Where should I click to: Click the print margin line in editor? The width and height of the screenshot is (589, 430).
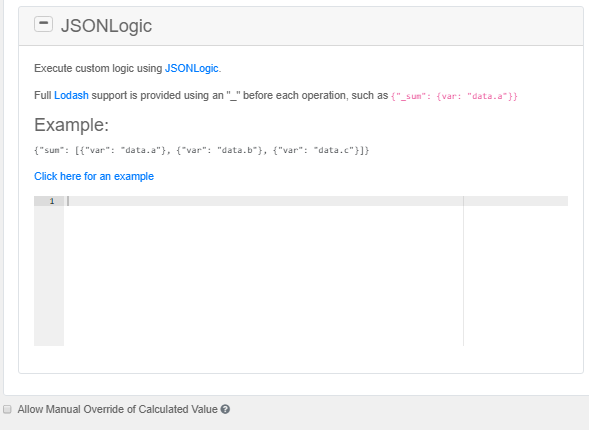click(464, 271)
